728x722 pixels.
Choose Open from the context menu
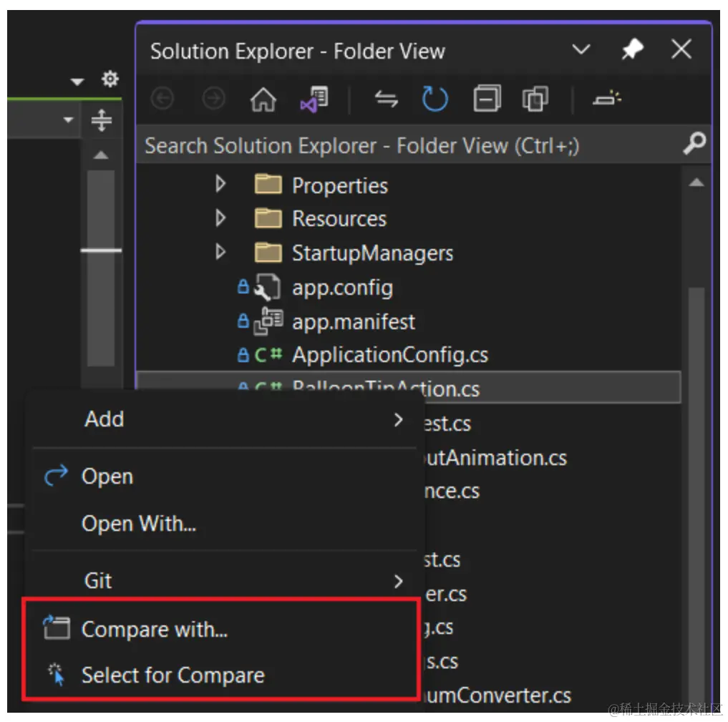coord(225,477)
